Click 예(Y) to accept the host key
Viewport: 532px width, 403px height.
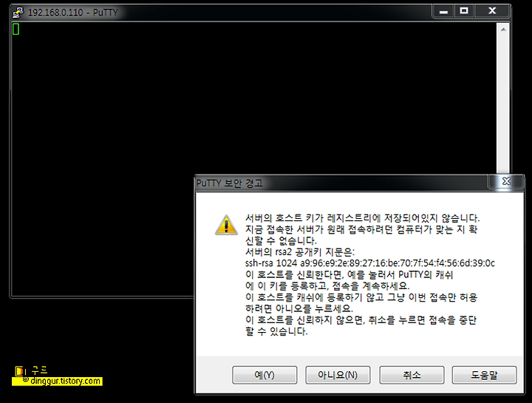pos(265,375)
